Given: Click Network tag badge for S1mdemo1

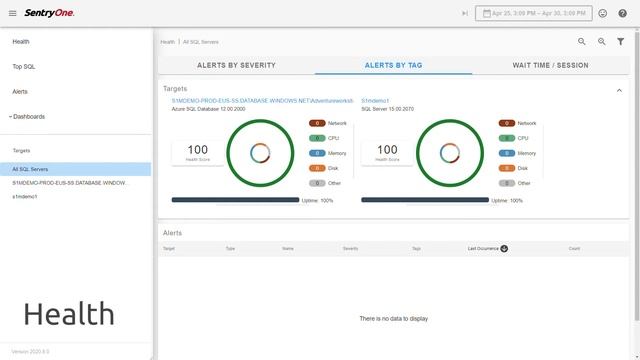Looking at the screenshot, I should (507, 123).
